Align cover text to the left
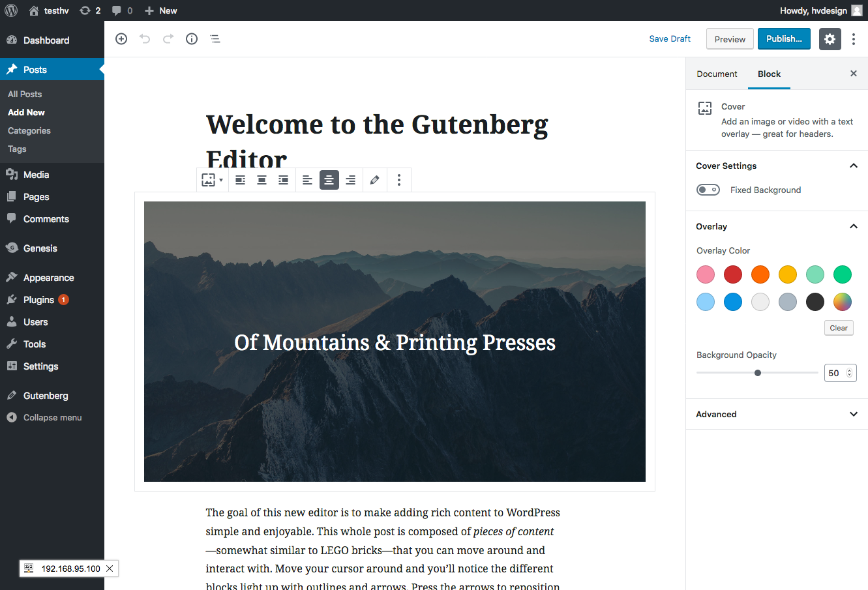Viewport: 868px width, 590px height. coord(308,180)
